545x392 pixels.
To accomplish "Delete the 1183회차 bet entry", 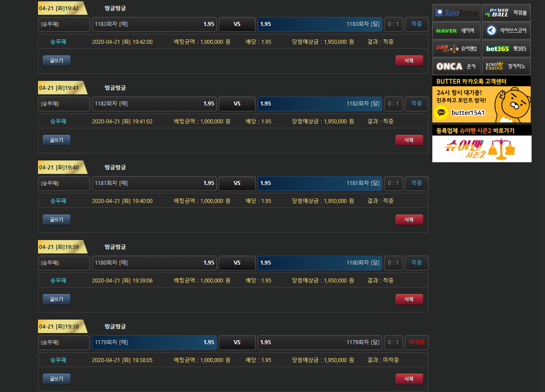I will pyautogui.click(x=409, y=61).
